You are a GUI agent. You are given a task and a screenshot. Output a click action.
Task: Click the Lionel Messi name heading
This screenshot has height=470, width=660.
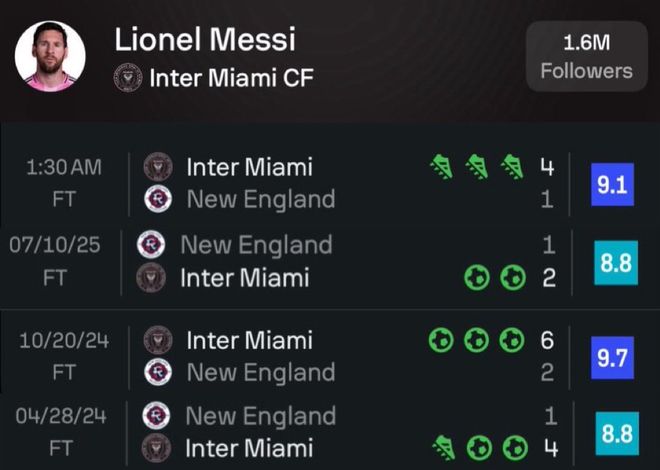coord(205,40)
